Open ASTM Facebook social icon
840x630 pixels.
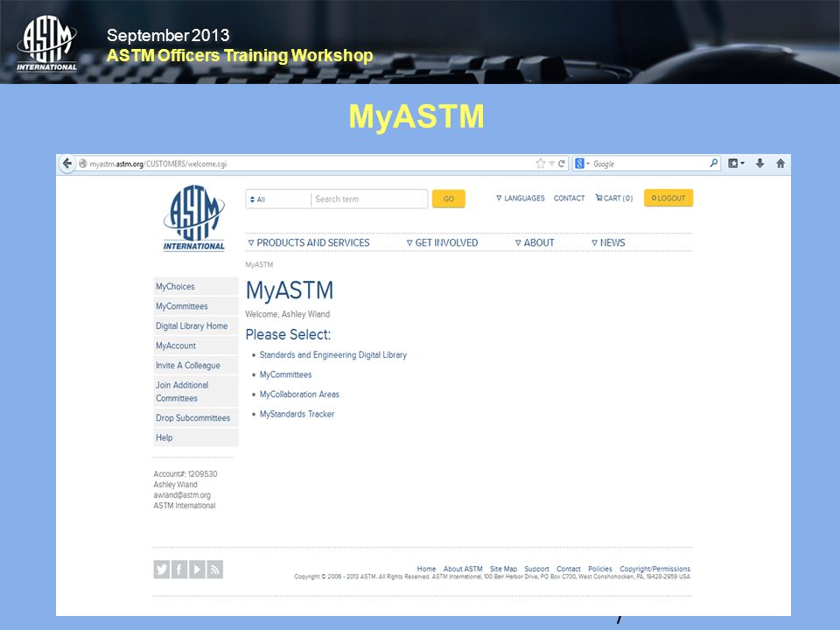click(178, 569)
